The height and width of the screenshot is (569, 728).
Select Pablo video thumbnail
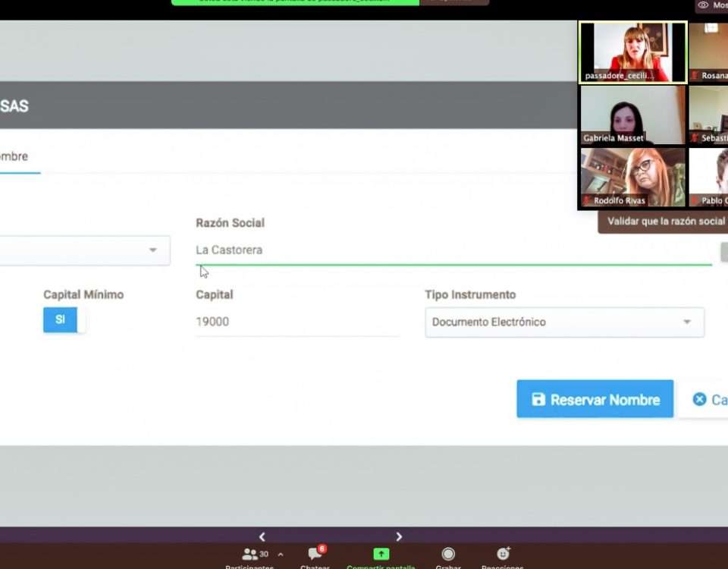point(708,177)
